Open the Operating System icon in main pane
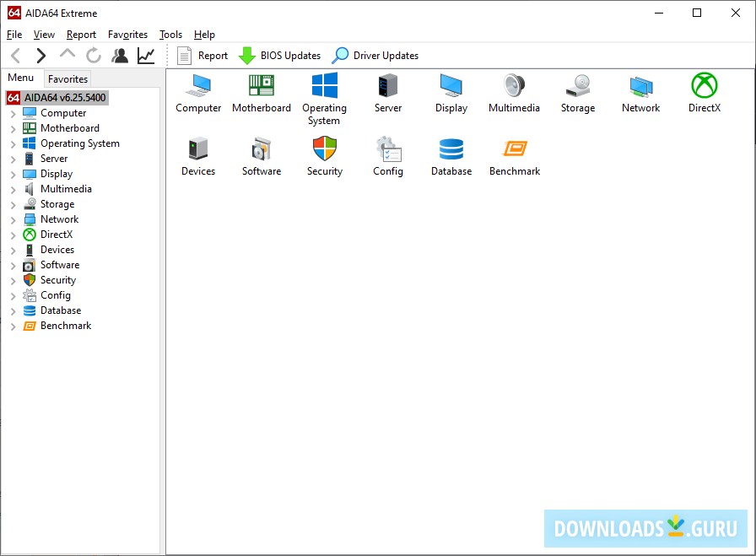 tap(325, 86)
